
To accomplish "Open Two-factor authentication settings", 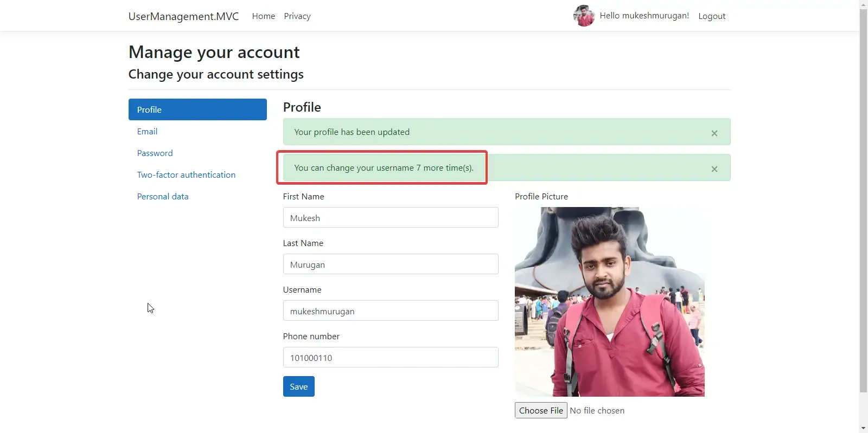I will [186, 175].
